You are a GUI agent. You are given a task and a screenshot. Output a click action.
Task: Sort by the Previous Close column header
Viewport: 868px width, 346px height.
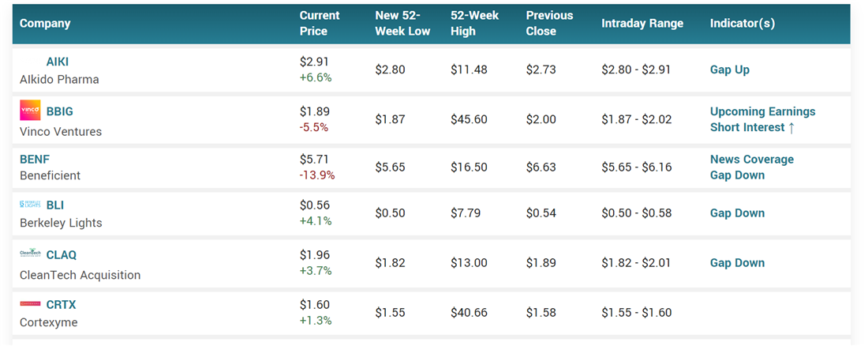tap(551, 24)
